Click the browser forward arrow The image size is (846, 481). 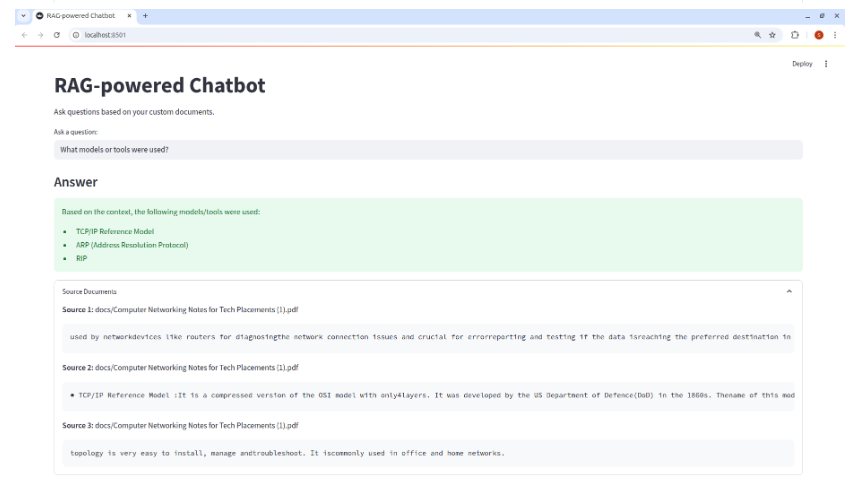(40, 35)
